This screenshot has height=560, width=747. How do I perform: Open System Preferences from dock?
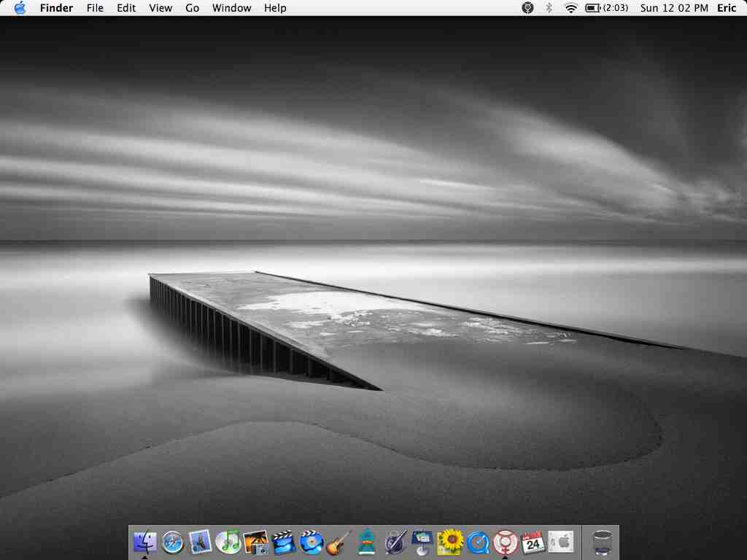coord(561,542)
